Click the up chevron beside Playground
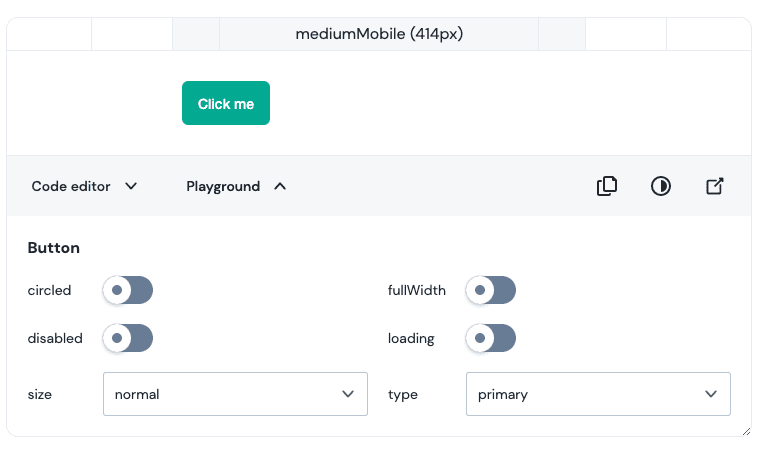The height and width of the screenshot is (454, 761). tap(280, 186)
